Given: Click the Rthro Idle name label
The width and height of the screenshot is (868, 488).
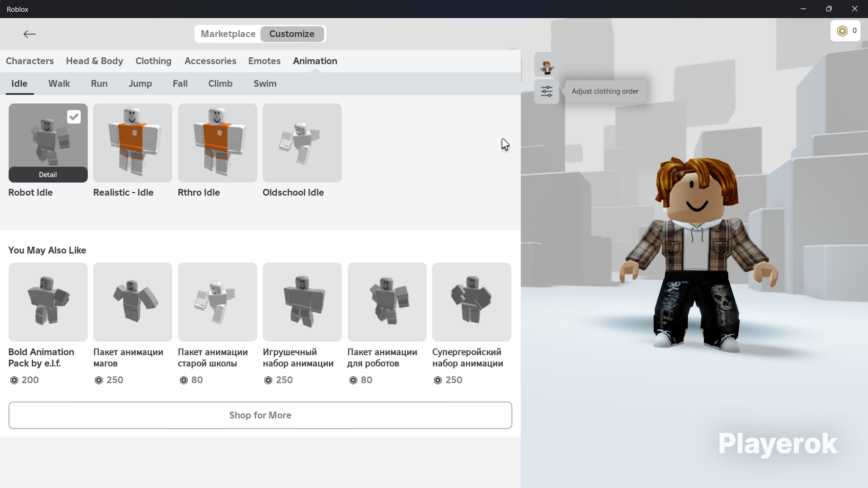Looking at the screenshot, I should coord(199,192).
